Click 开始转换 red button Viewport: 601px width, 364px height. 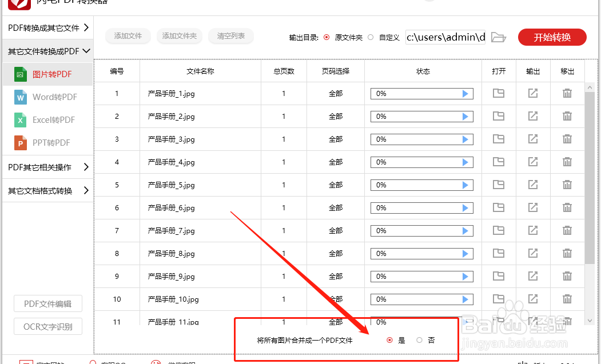(552, 37)
